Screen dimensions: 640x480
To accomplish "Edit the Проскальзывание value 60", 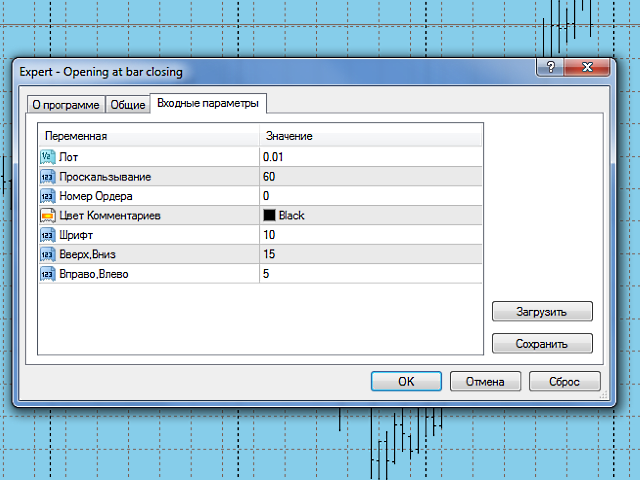I will 371,177.
